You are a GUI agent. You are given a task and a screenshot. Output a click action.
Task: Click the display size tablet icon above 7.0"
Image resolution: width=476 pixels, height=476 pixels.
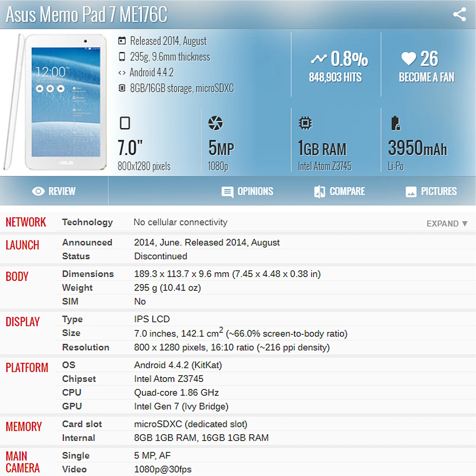[125, 123]
